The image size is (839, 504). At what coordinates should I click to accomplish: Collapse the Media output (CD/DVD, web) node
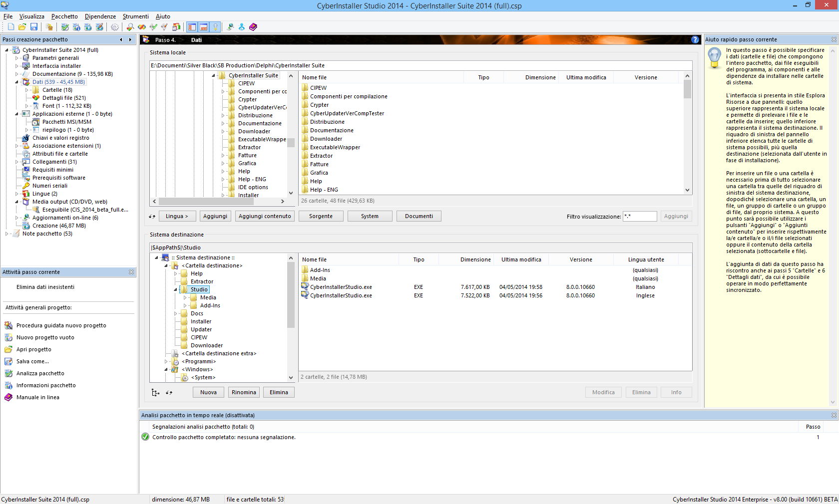coord(16,202)
